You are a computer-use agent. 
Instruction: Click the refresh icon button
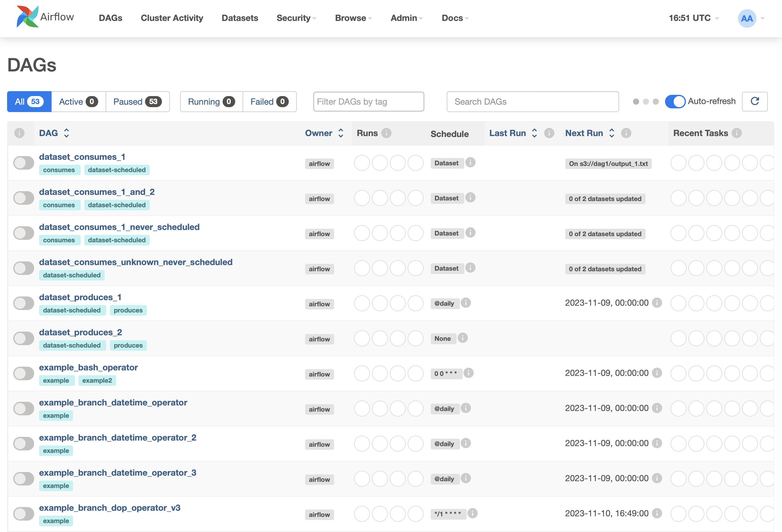(754, 101)
